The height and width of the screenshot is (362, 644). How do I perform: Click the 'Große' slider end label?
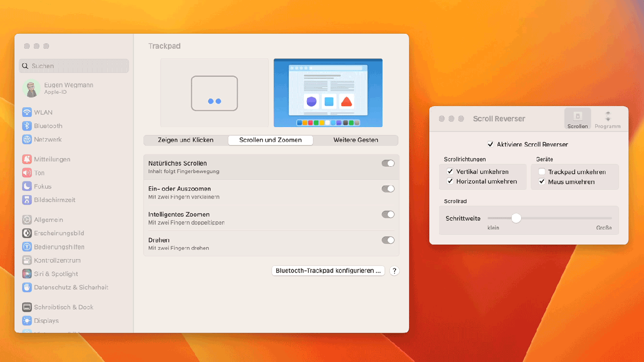point(604,228)
